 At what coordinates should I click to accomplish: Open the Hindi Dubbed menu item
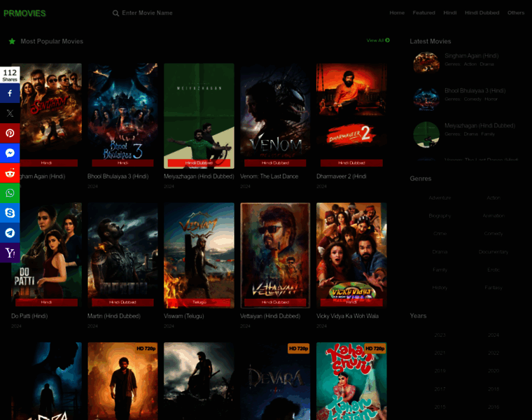coord(482,13)
